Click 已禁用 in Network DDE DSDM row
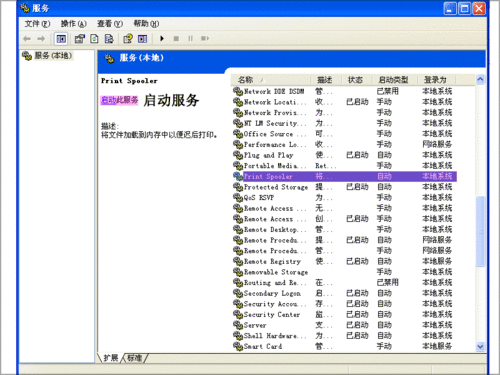 pos(388,91)
